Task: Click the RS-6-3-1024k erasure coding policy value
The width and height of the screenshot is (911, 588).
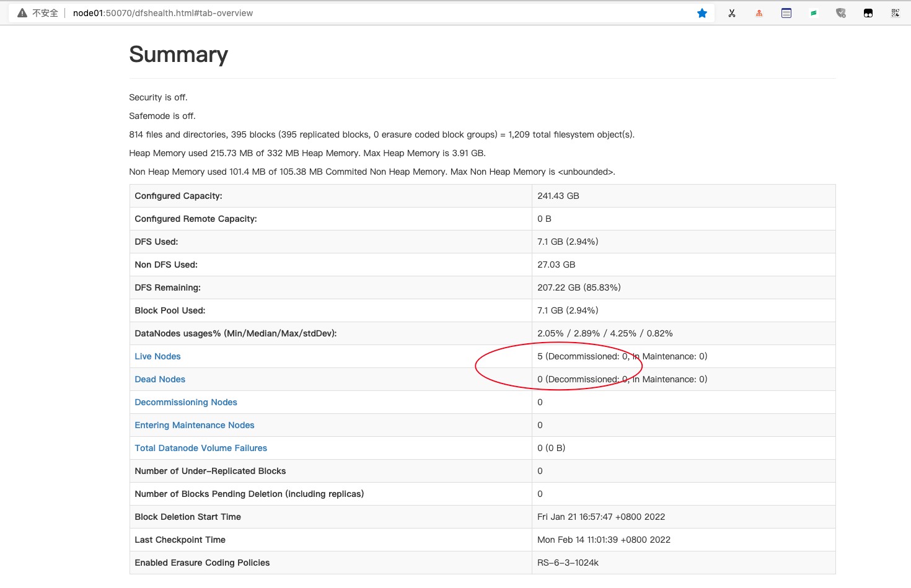Action: [568, 563]
